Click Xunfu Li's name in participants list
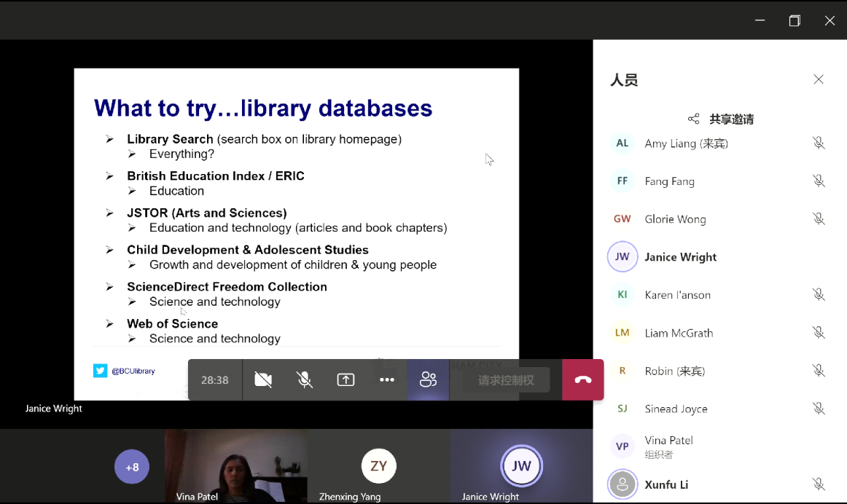847x504 pixels. [666, 484]
